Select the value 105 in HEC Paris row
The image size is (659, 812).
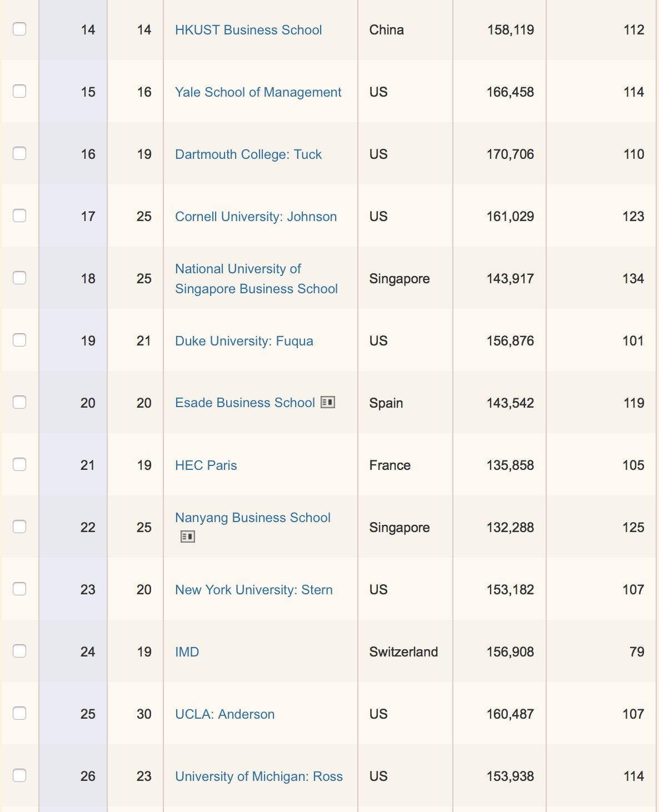[x=633, y=465]
